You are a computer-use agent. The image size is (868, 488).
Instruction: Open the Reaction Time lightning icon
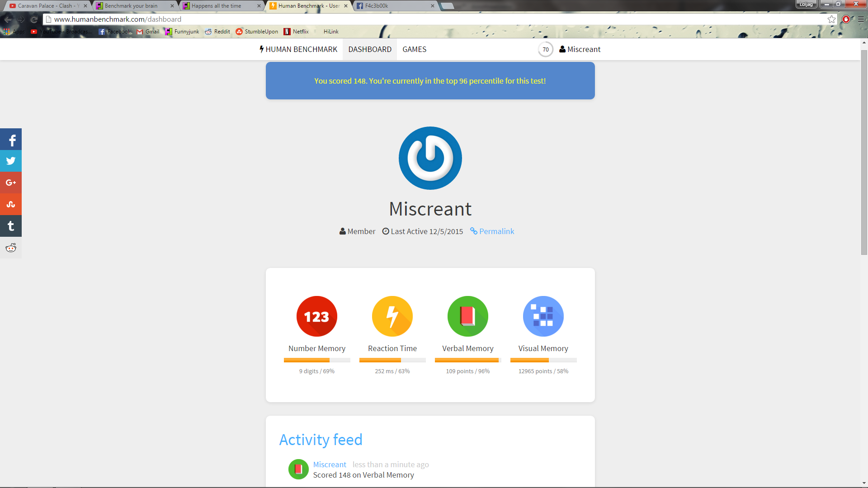pyautogui.click(x=392, y=316)
